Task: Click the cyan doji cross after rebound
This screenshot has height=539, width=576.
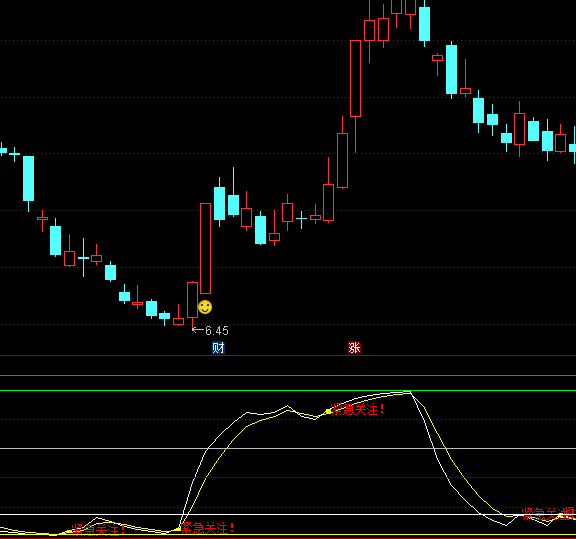Action: point(301,219)
